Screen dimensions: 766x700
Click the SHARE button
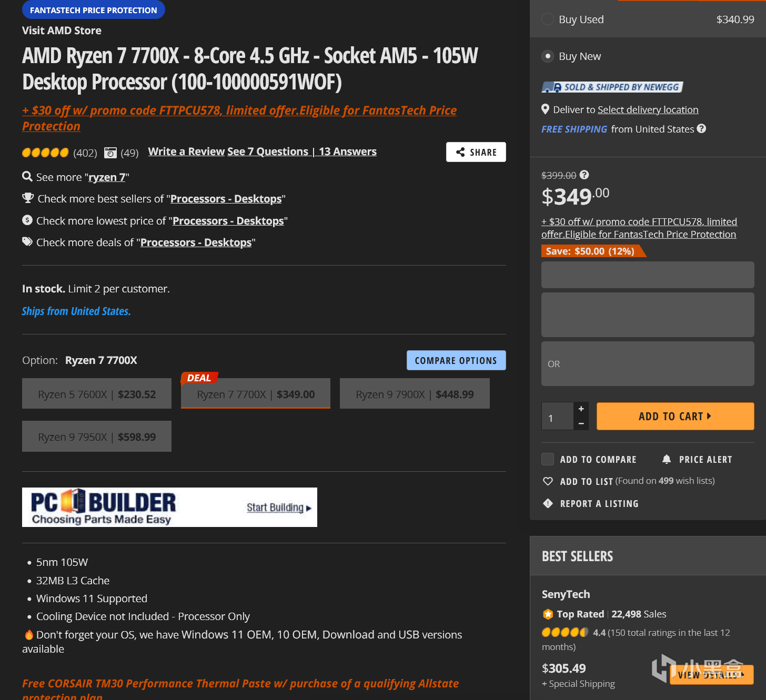click(476, 152)
